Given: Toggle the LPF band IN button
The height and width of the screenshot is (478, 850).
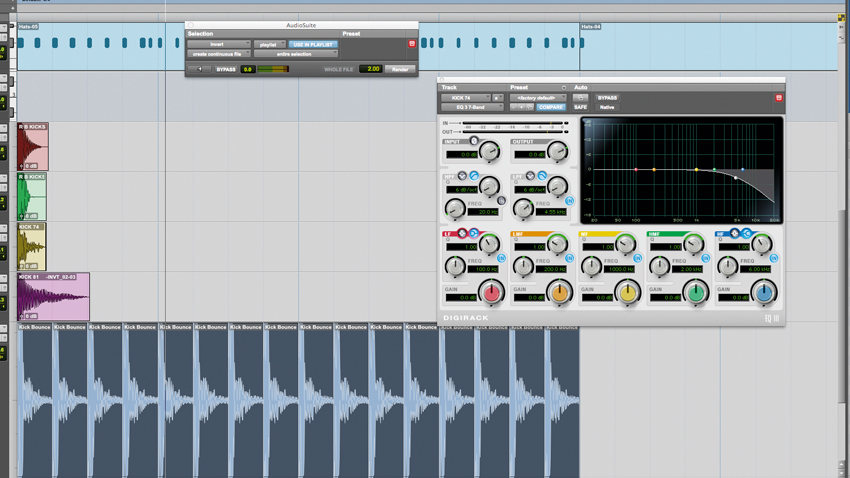Looking at the screenshot, I should [569, 201].
